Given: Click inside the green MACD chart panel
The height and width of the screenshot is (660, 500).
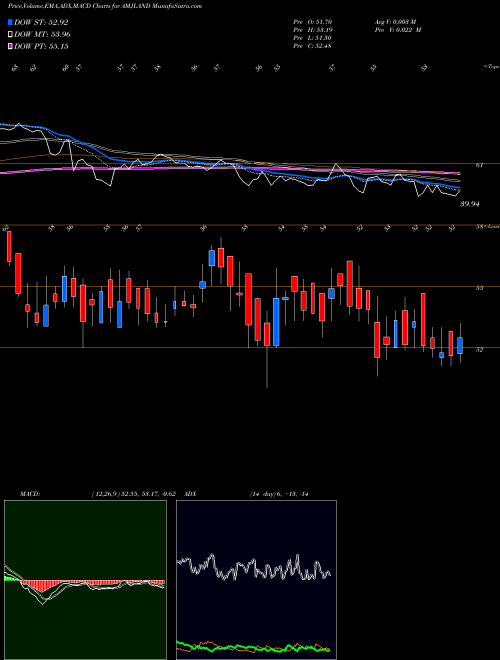Looking at the screenshot, I should click(85, 580).
